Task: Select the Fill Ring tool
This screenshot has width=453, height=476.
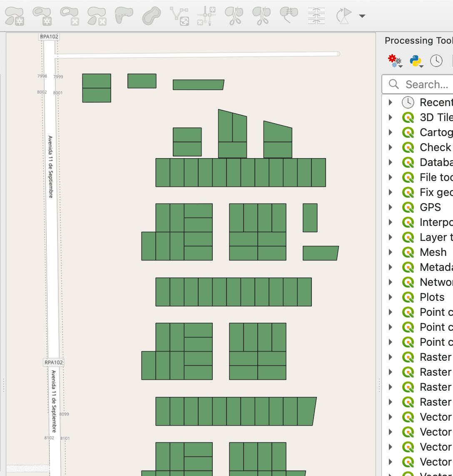Action: tap(124, 15)
